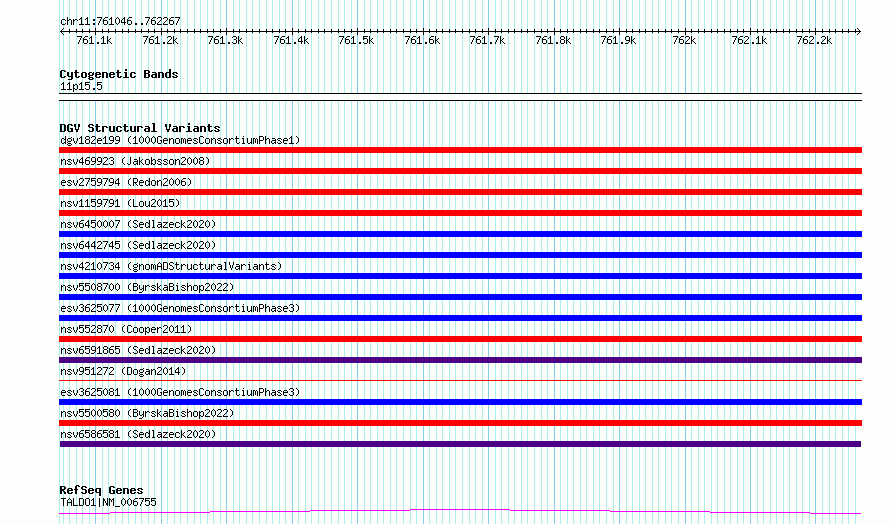The width and height of the screenshot is (890, 524).
Task: Click the ruler's left end arrow
Action: tap(62, 32)
